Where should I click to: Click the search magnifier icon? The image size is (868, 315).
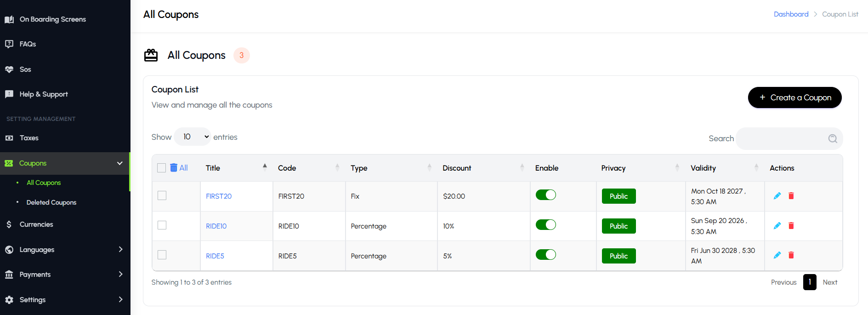833,138
